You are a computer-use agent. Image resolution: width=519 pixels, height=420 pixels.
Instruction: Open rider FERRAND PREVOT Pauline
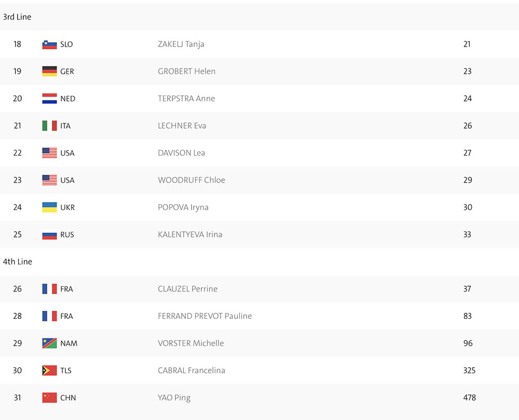tap(205, 316)
